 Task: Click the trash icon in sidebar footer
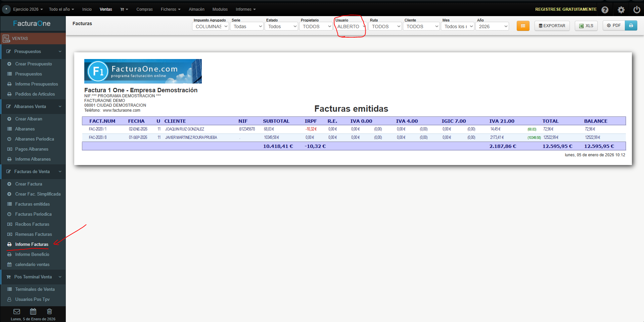point(49,311)
